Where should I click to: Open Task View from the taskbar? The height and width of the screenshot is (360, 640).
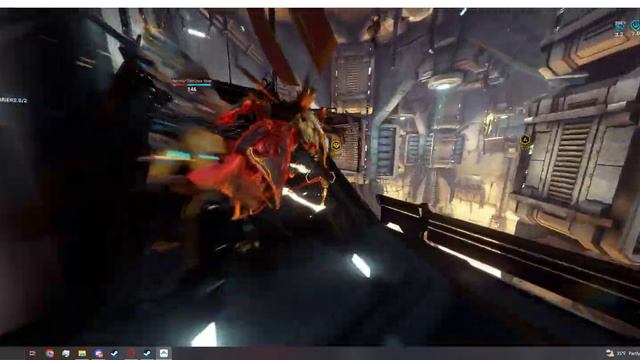coord(33,353)
